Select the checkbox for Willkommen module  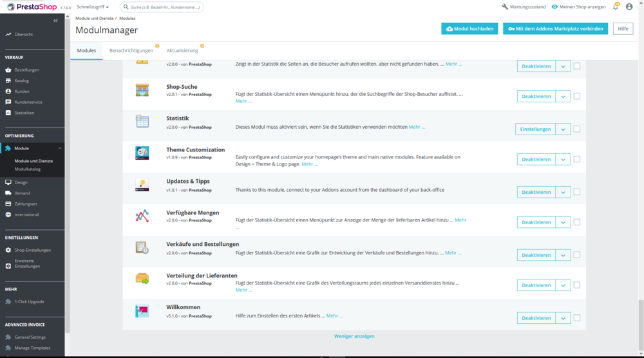(x=577, y=318)
